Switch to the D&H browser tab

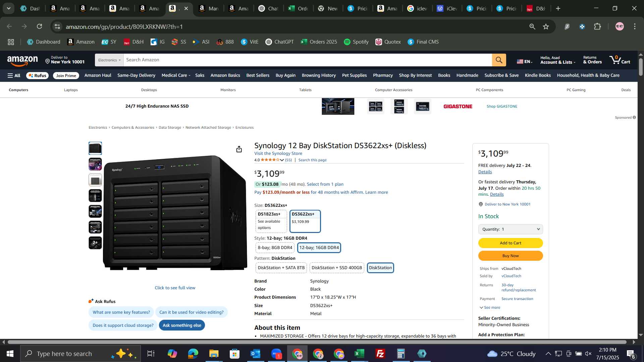coord(536,8)
